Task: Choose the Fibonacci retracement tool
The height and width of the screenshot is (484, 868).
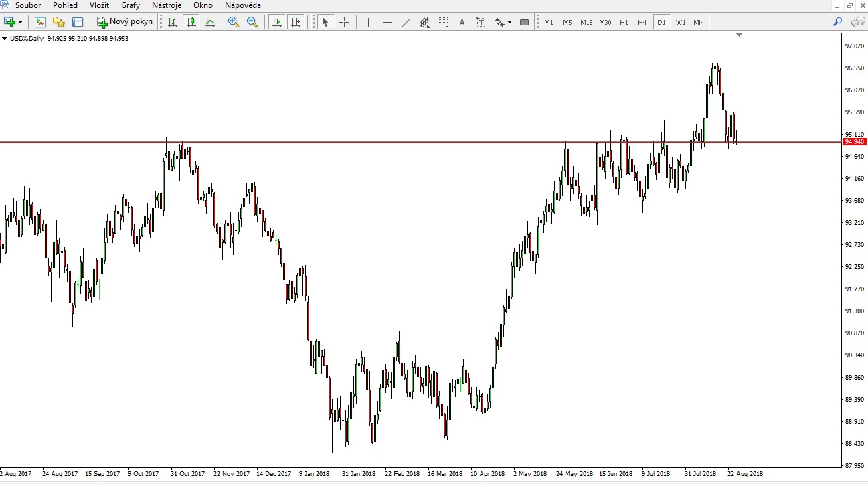Action: click(x=444, y=22)
